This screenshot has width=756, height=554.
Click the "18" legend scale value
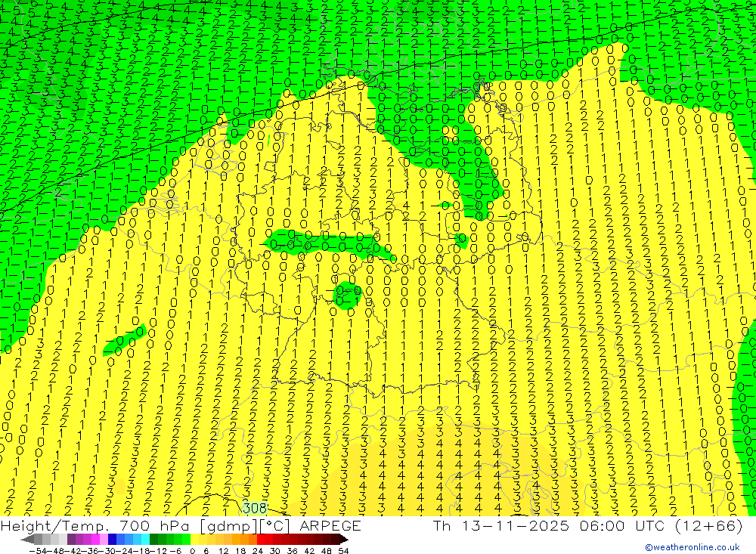[x=240, y=550]
